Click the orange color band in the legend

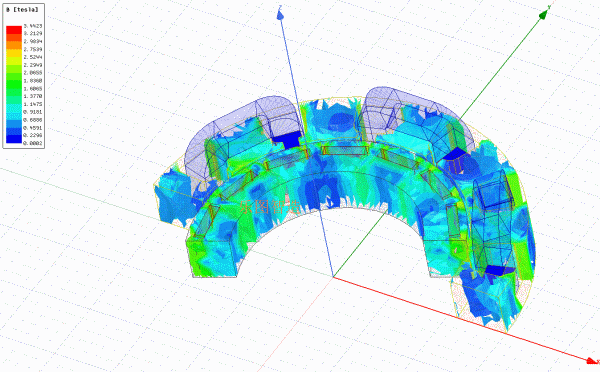pyautogui.click(x=14, y=45)
